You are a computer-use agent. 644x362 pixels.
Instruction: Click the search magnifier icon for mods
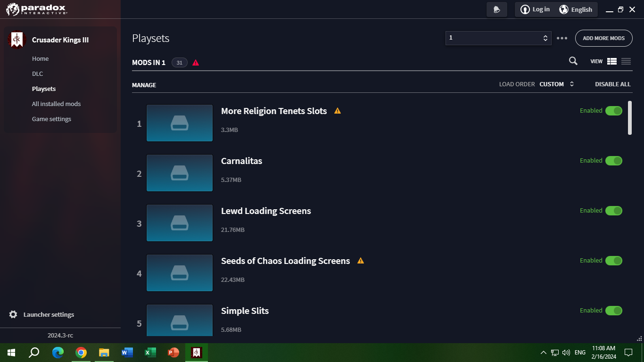[x=573, y=61]
